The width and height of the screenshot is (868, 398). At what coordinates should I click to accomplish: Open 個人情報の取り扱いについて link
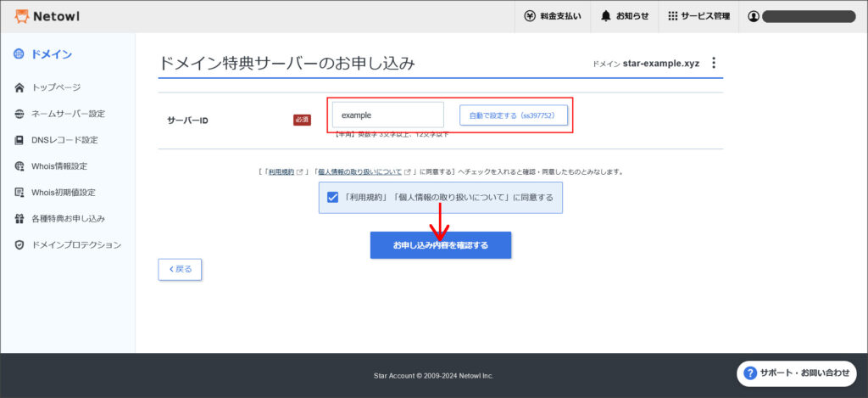point(359,171)
